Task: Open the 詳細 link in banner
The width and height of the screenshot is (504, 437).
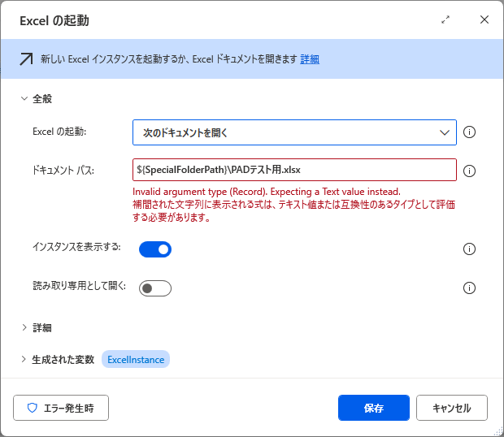Action: tap(310, 59)
